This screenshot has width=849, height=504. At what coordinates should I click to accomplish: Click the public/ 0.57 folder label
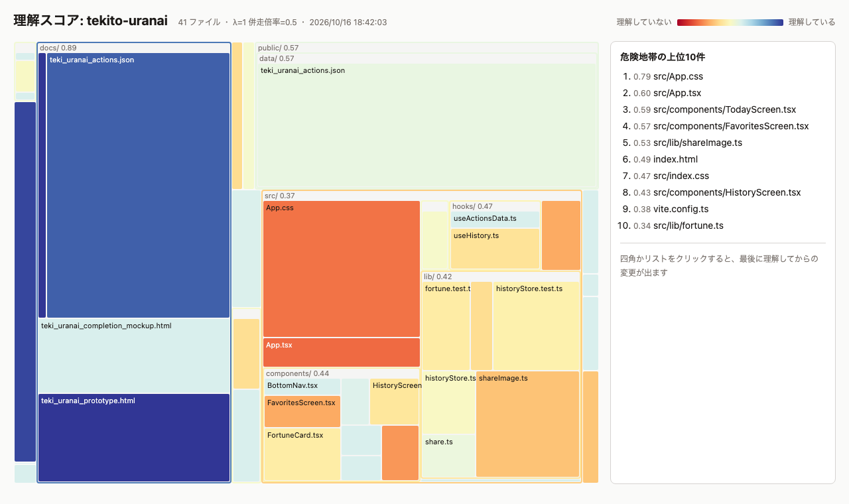278,48
